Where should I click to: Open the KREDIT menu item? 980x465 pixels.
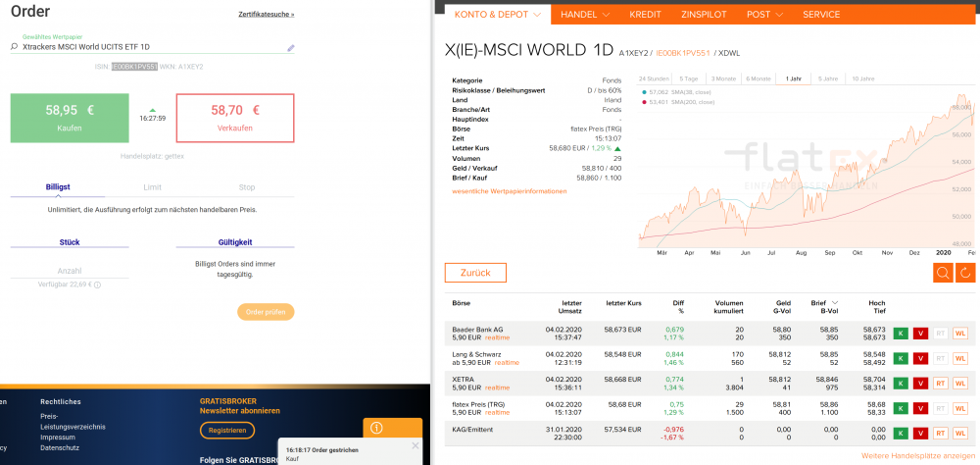pos(645,15)
